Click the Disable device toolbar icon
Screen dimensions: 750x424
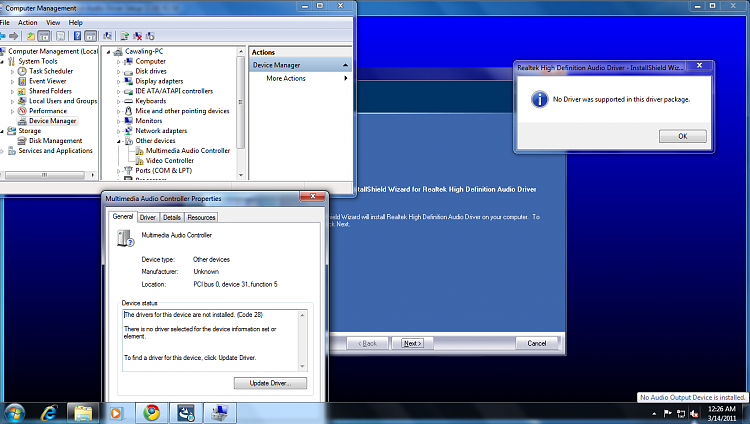[x=150, y=36]
